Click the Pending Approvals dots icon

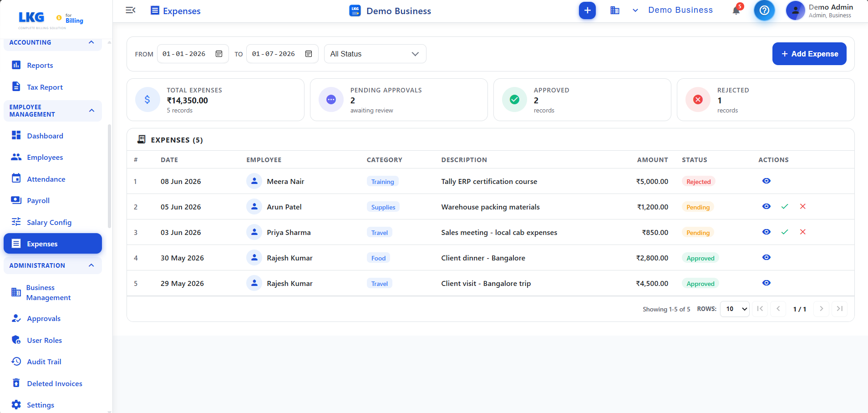point(331,100)
